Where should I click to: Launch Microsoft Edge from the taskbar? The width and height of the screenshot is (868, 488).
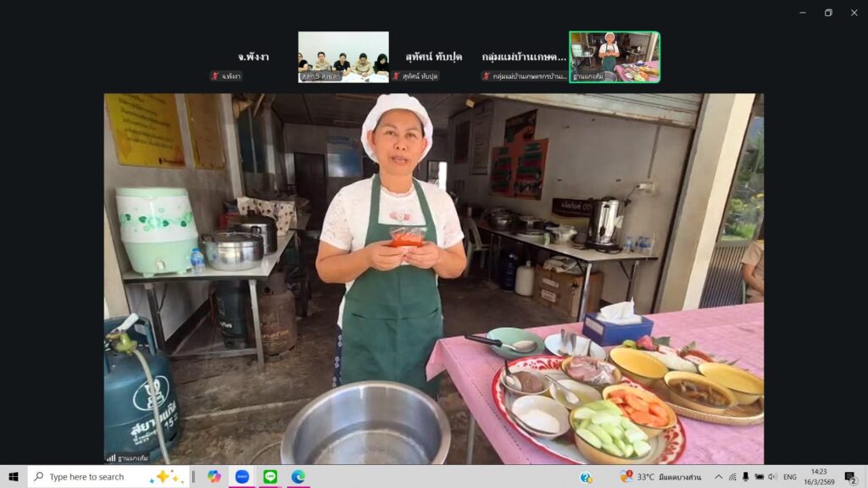coord(298,477)
